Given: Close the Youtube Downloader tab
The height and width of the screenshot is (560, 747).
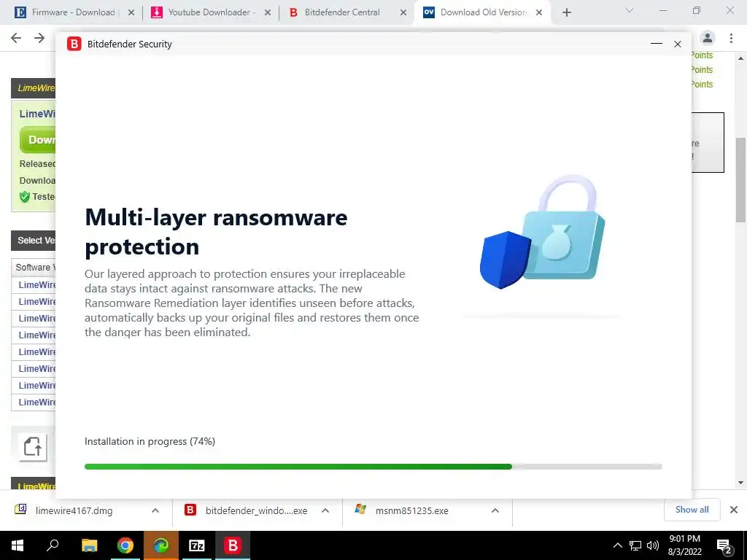Looking at the screenshot, I should tap(268, 13).
